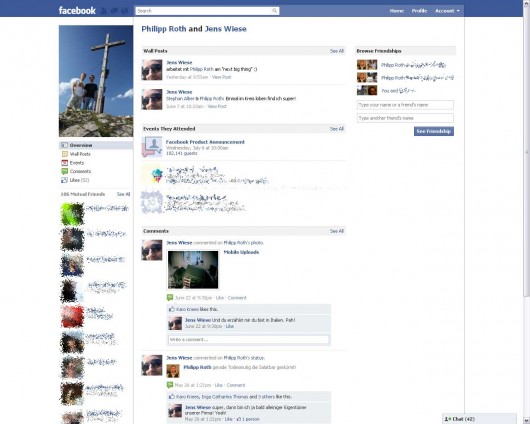530x424 pixels.
Task: Select Wall Posts in left sidebar
Action: 80,154
